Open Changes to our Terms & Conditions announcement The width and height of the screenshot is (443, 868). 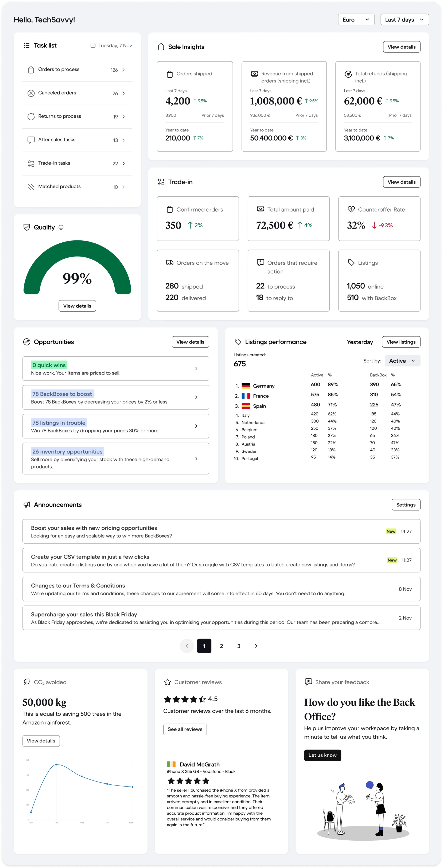pyautogui.click(x=221, y=589)
